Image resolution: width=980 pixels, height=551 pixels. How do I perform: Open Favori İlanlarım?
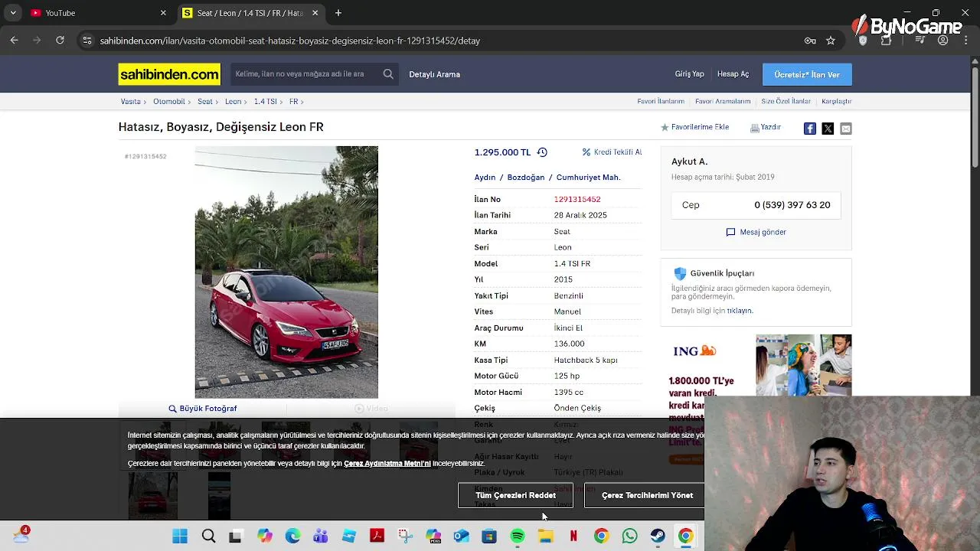(x=661, y=101)
